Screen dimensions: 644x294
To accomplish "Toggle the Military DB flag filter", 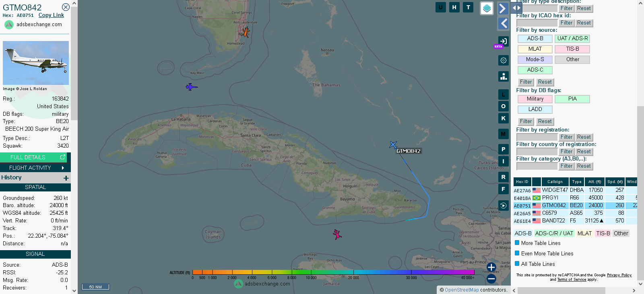I will point(535,99).
